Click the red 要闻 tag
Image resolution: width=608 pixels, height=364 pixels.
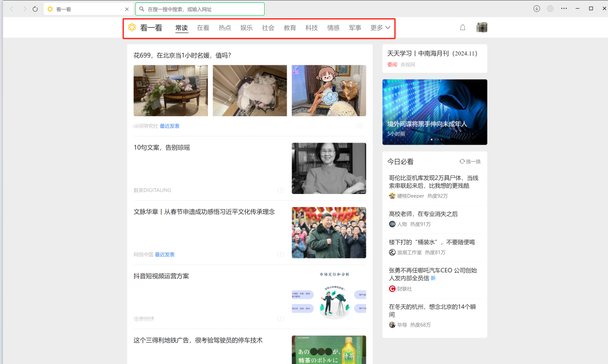click(x=392, y=64)
